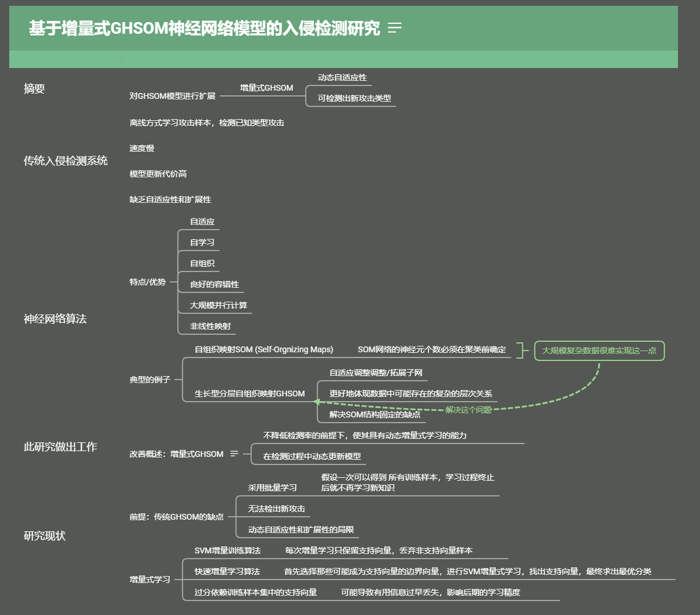The width and height of the screenshot is (700, 615).
Task: Open the note icon next to 改善概述：增量式GHSOM
Action: pyautogui.click(x=234, y=453)
